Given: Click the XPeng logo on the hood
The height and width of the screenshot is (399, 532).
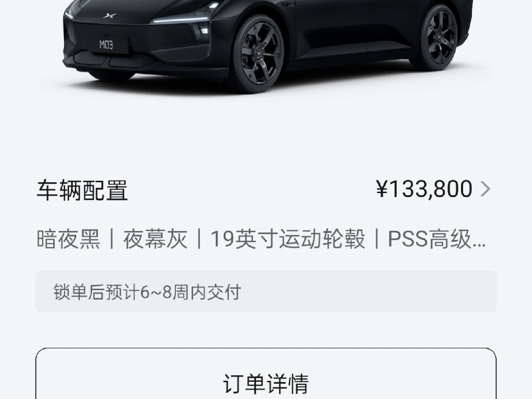Looking at the screenshot, I should pyautogui.click(x=109, y=15).
